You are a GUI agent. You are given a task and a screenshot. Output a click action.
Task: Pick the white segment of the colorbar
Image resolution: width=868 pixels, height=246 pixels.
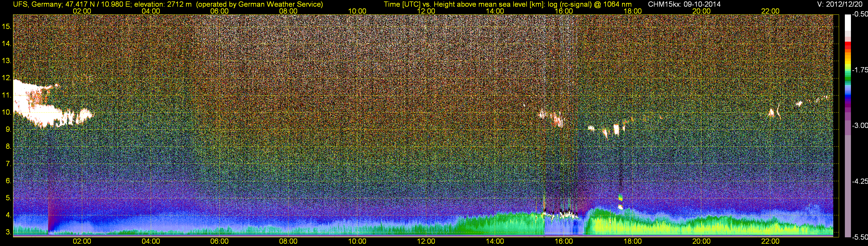pos(847,23)
